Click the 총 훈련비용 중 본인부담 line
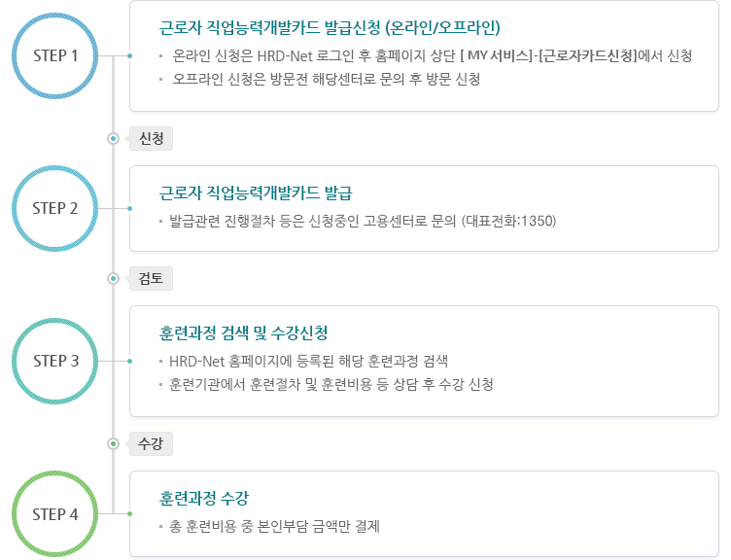 click(x=274, y=526)
